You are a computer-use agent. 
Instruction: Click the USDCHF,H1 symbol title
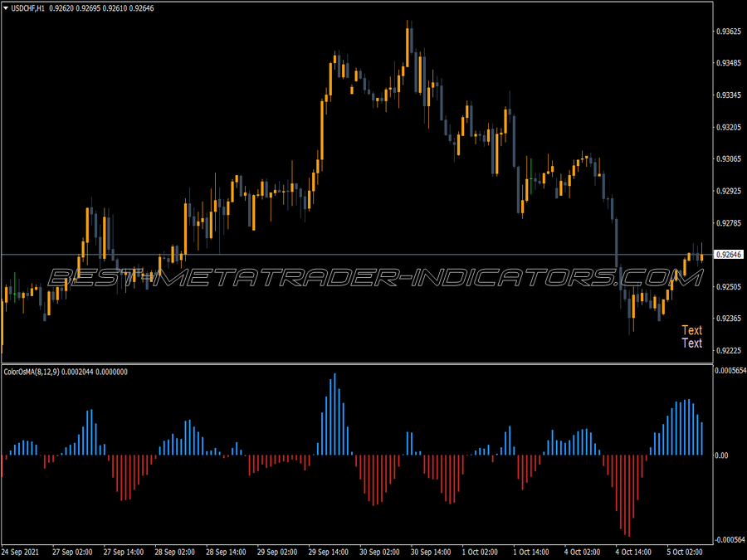tap(27, 8)
